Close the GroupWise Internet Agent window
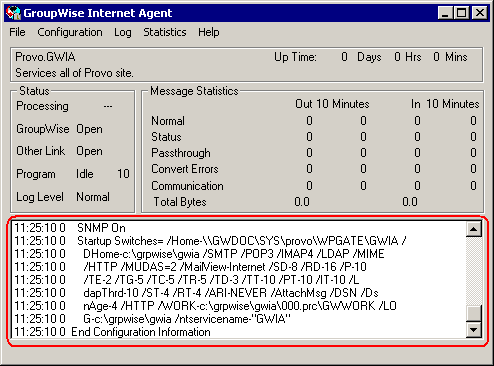Viewport: 494px width, 366px height. click(480, 13)
